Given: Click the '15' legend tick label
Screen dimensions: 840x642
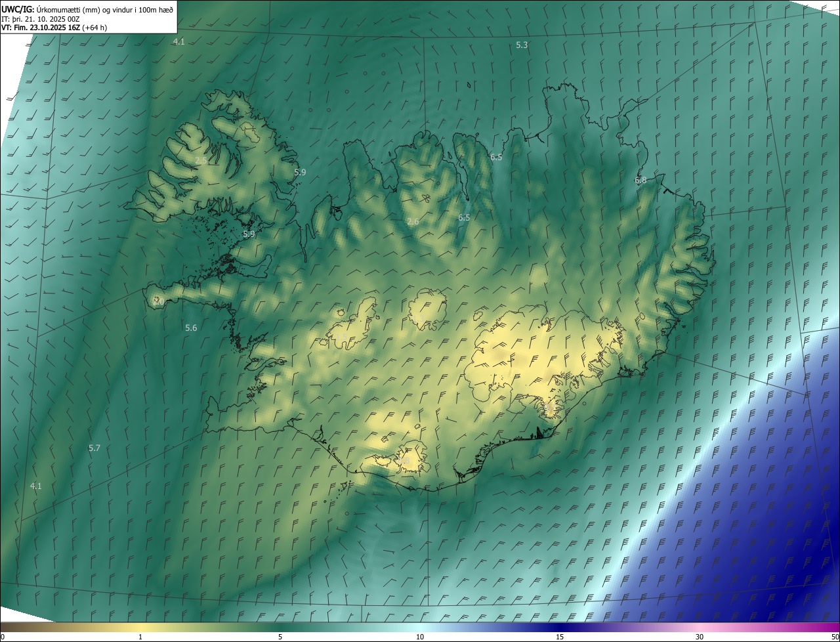Looking at the screenshot, I should click(x=560, y=637).
